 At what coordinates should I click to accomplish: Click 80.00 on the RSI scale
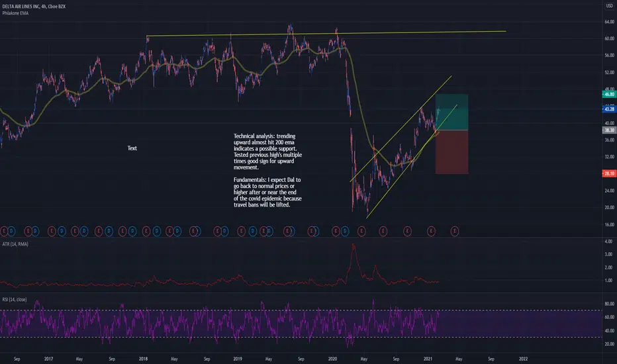click(609, 304)
